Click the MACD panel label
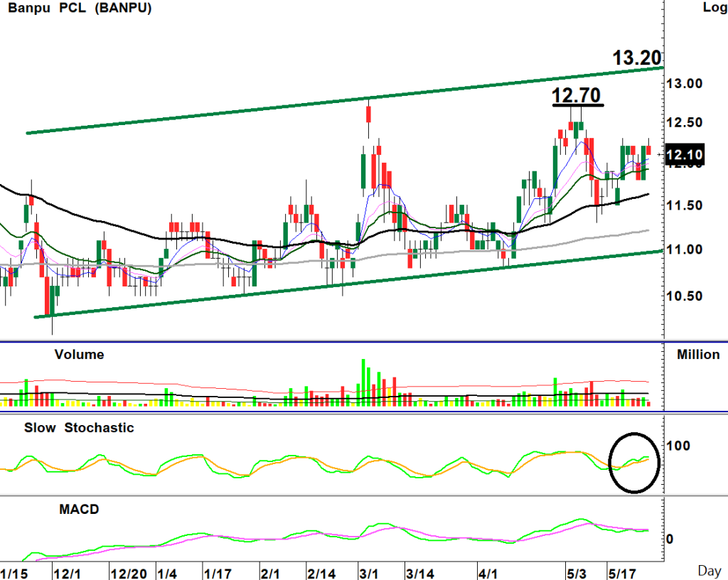Image resolution: width=728 pixels, height=580 pixels. pyautogui.click(x=79, y=510)
